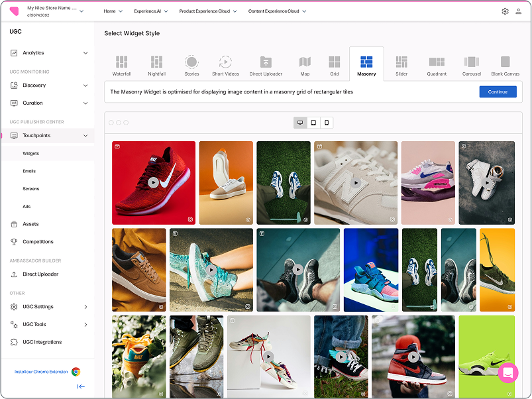
Task: Open the chat support bubble
Action: click(508, 372)
